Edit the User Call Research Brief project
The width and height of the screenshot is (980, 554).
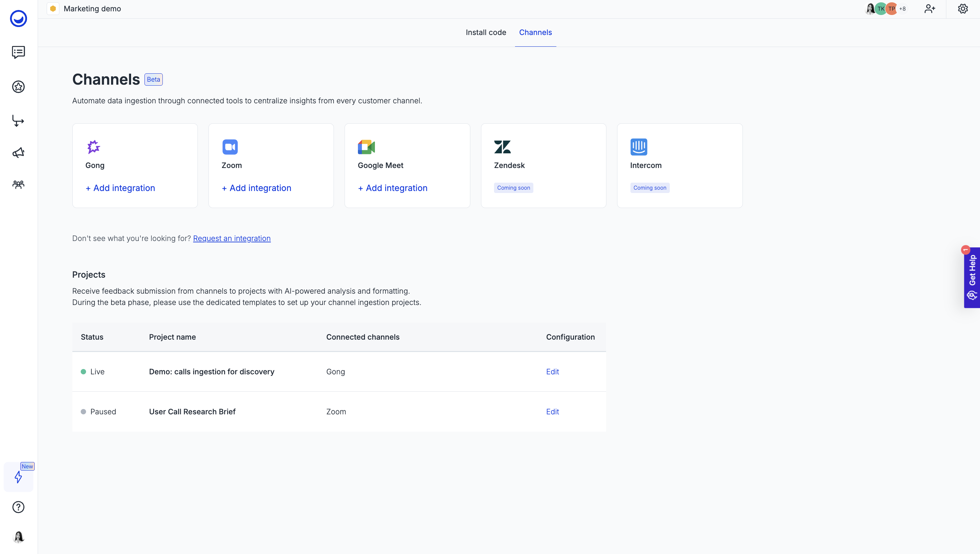[552, 412]
